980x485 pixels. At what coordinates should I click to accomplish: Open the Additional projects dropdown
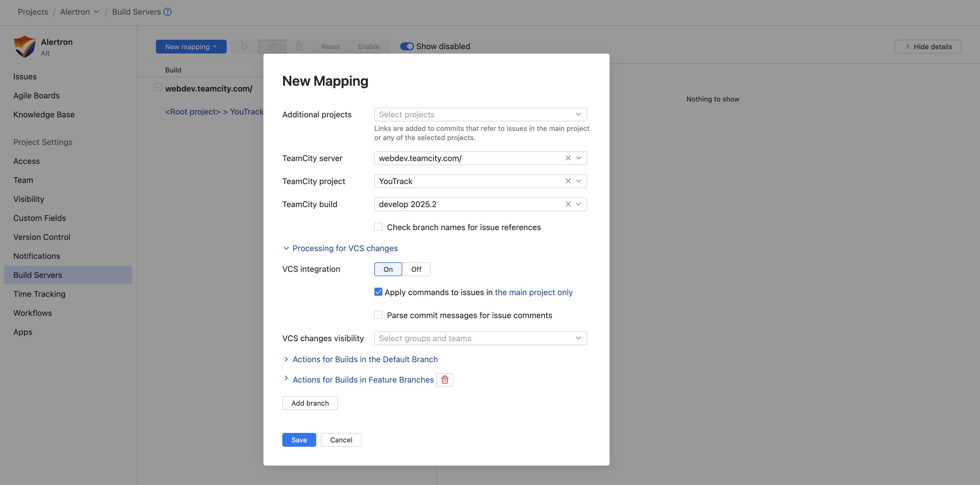click(480, 114)
